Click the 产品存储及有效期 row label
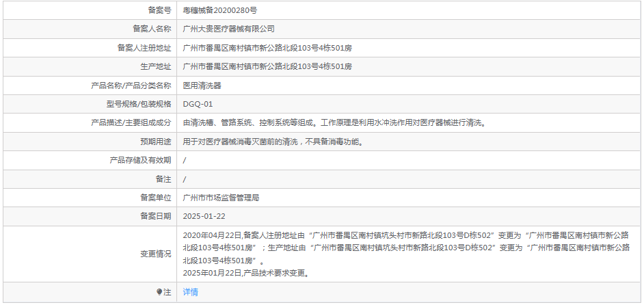The image size is (644, 305). click(x=140, y=160)
